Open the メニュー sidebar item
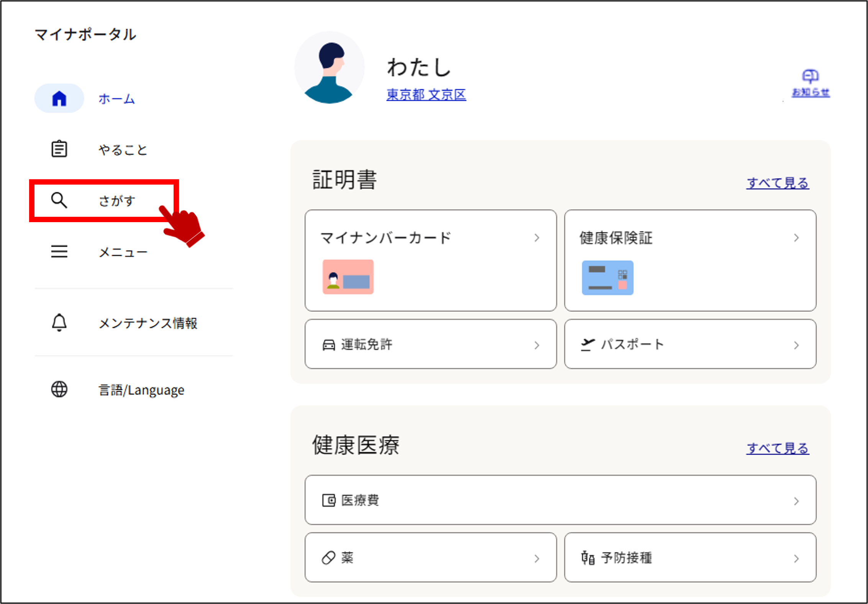The image size is (868, 604). [x=123, y=252]
